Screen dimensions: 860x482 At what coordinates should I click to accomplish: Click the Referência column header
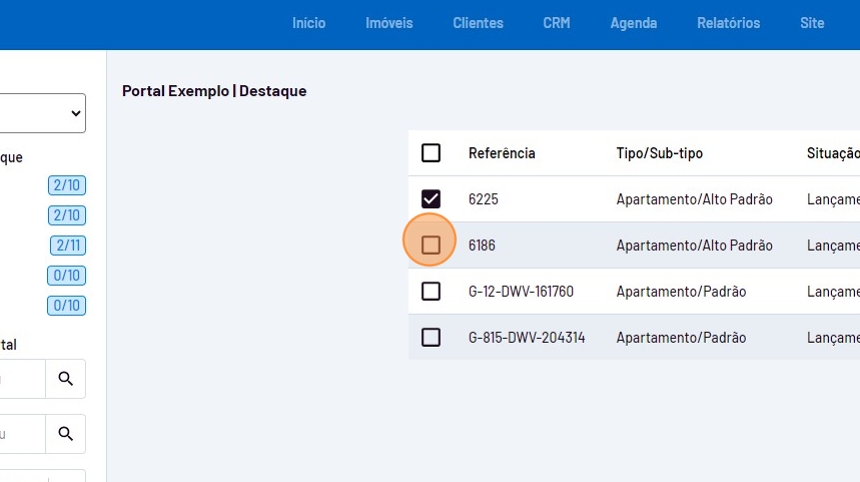(502, 153)
